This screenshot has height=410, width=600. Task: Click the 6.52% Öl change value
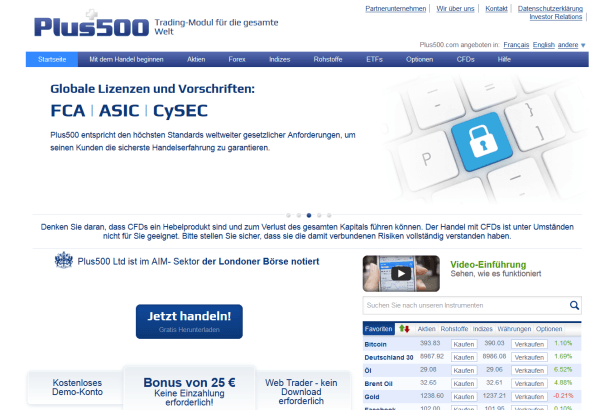coord(562,369)
